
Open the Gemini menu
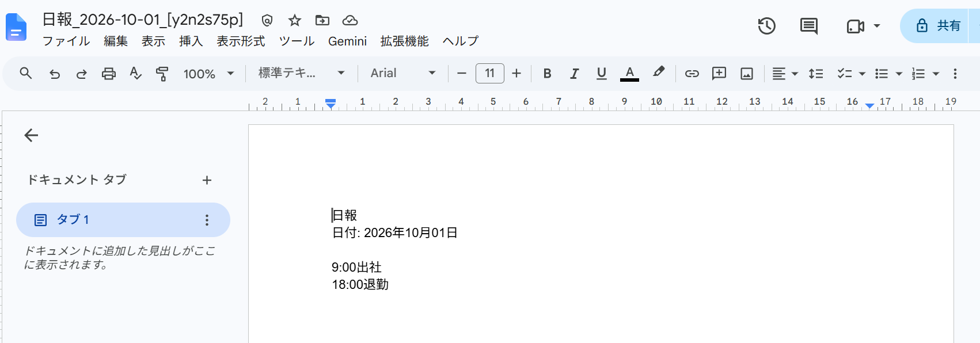click(347, 41)
